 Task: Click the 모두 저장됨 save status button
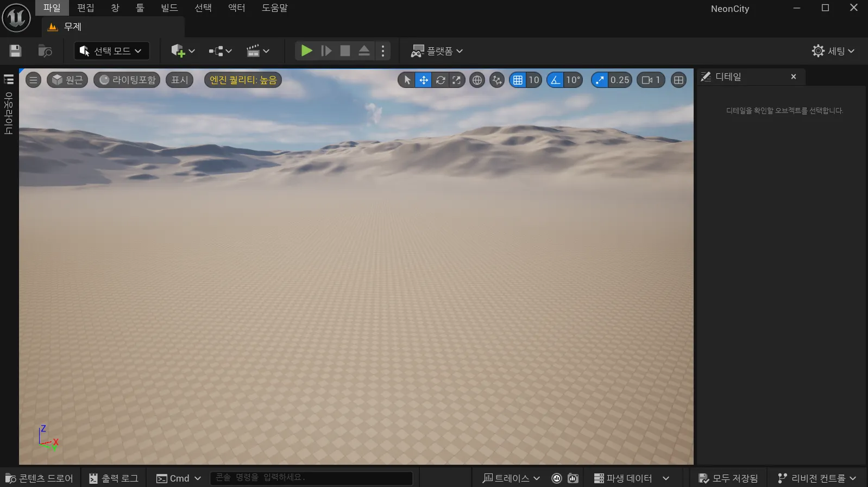[x=728, y=478]
